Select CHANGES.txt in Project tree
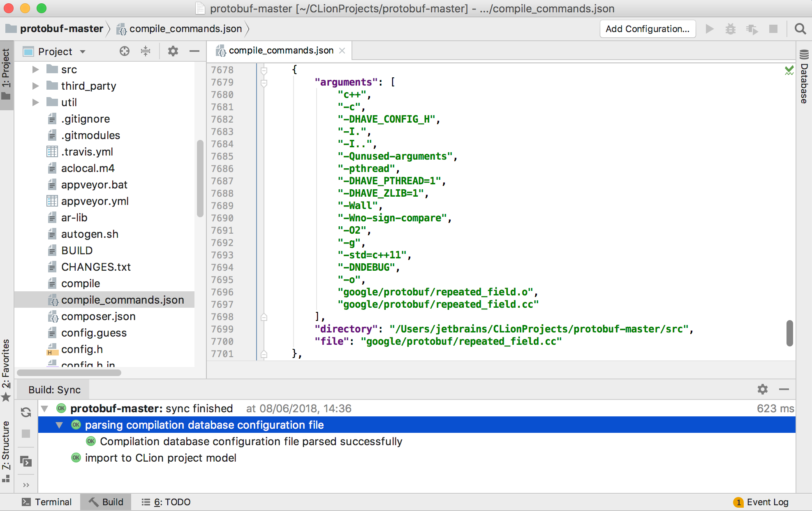The height and width of the screenshot is (511, 812). [x=96, y=267]
